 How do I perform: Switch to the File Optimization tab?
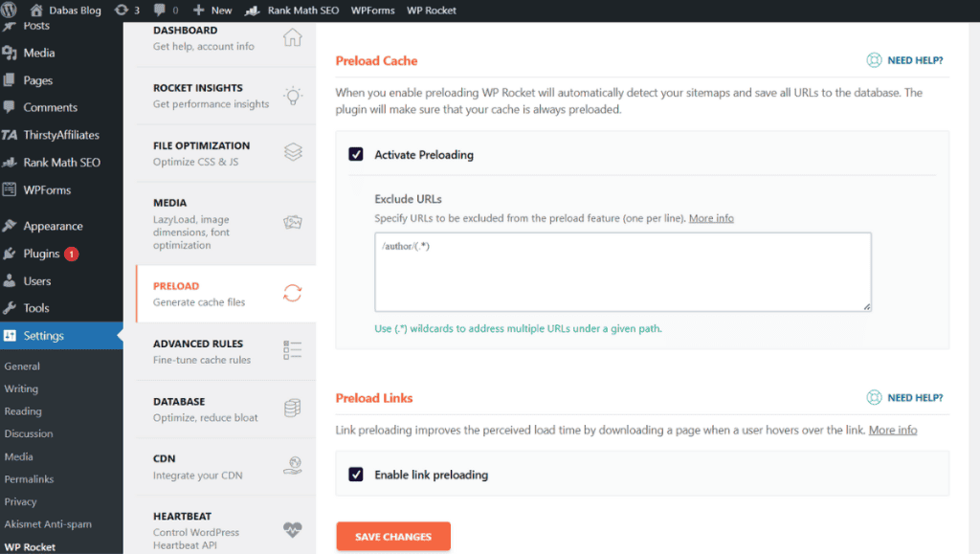click(226, 153)
